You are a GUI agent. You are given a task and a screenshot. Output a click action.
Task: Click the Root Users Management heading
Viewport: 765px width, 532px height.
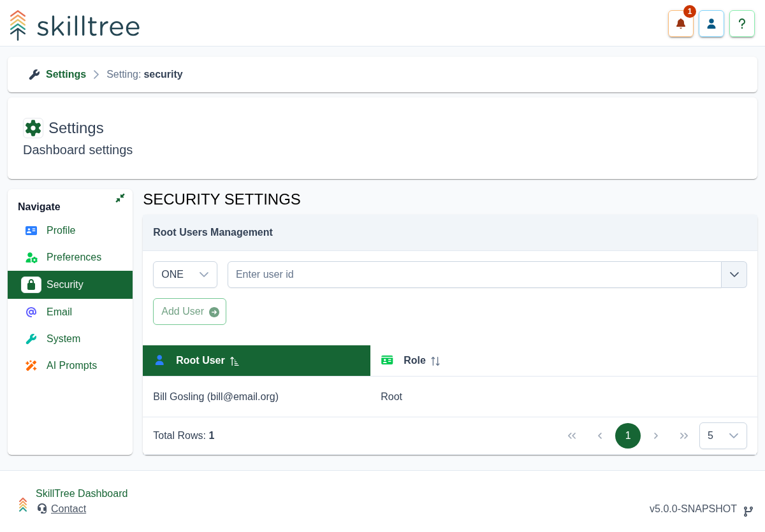coord(213,233)
